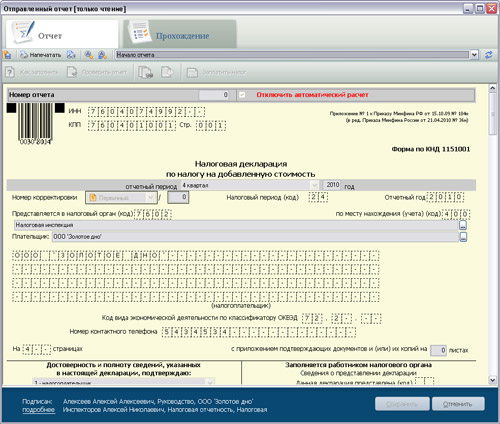
Task: Select the Отчет tab
Action: pos(62,34)
